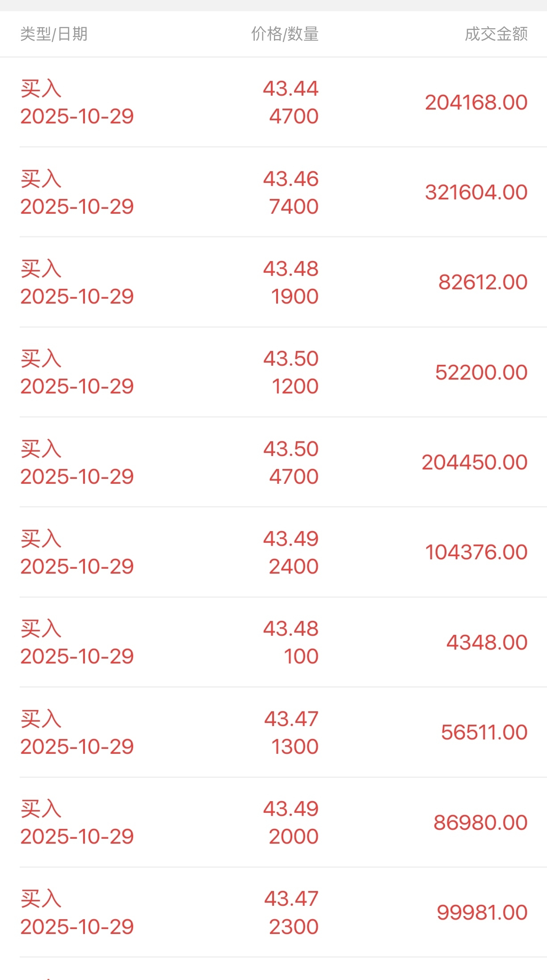Select the 99981.00 trade amount
The height and width of the screenshot is (980, 547).
(x=482, y=912)
